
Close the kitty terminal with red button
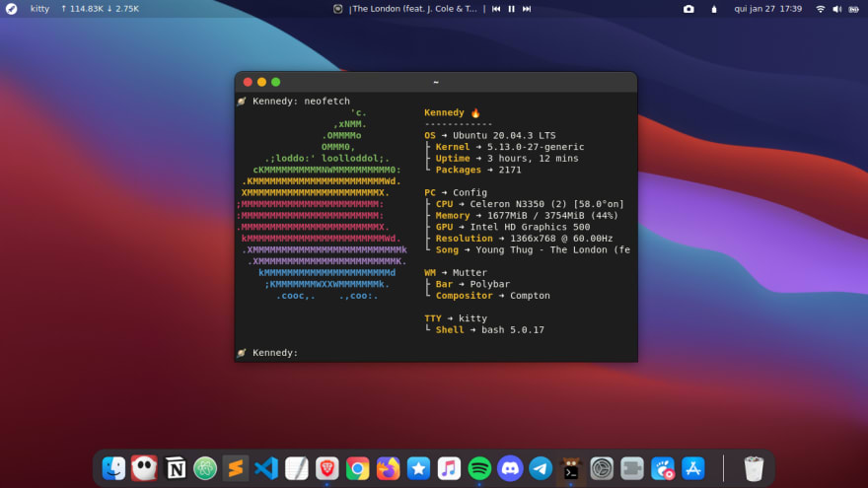248,82
